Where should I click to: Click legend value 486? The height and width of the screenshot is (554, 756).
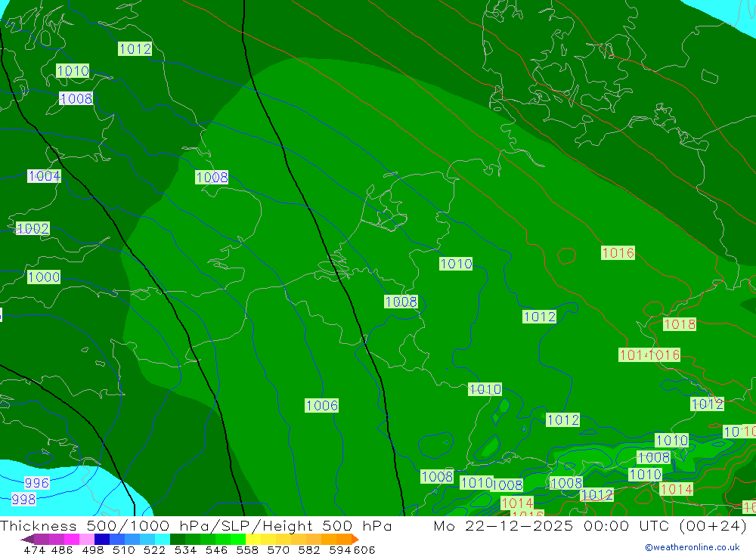click(x=62, y=549)
